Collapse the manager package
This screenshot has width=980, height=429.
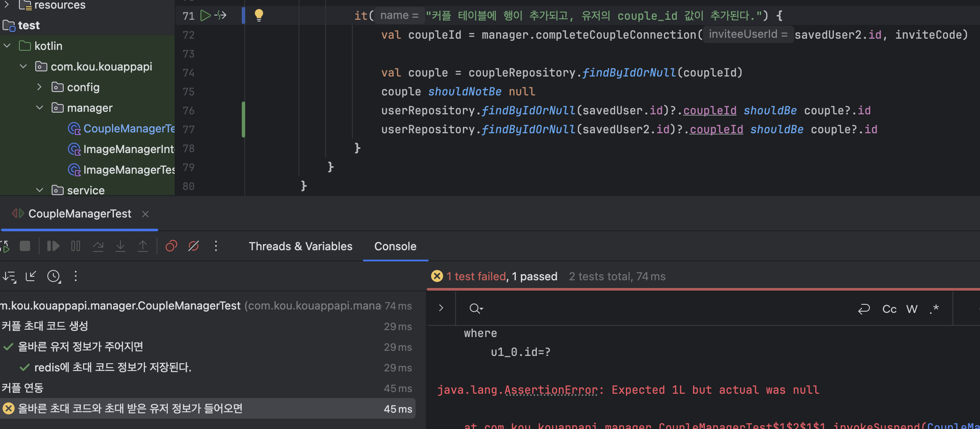(x=40, y=107)
